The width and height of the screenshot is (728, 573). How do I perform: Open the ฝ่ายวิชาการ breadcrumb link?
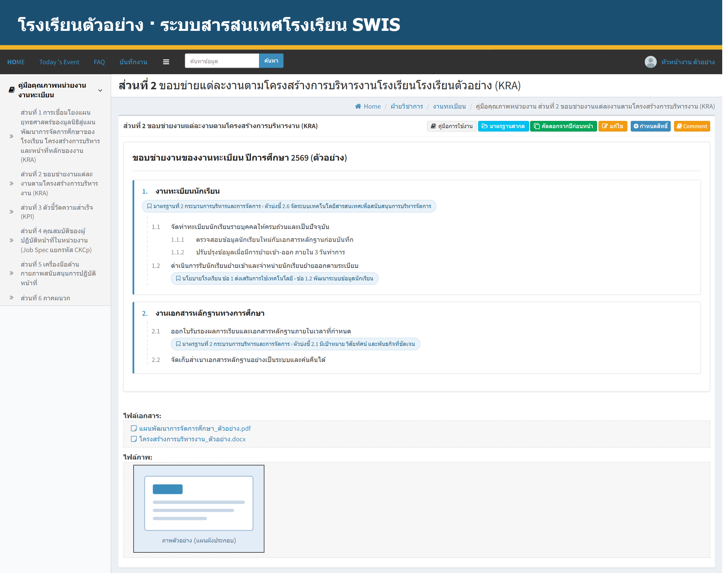click(x=407, y=106)
